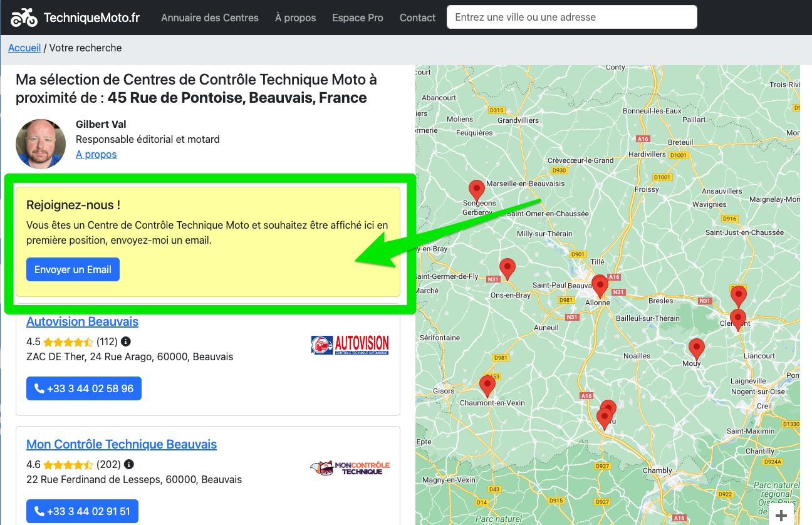Click the "Gisors" label on the map

tap(444, 391)
